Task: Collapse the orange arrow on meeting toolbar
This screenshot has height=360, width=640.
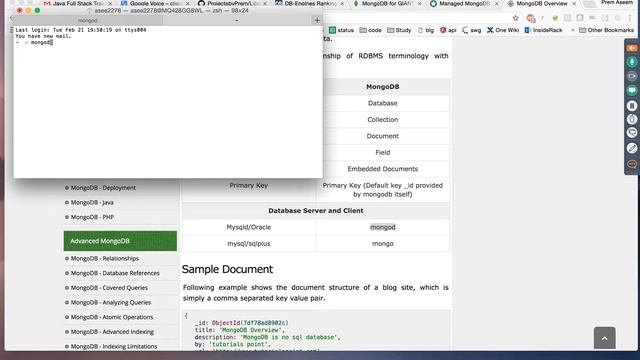Action: [632, 48]
